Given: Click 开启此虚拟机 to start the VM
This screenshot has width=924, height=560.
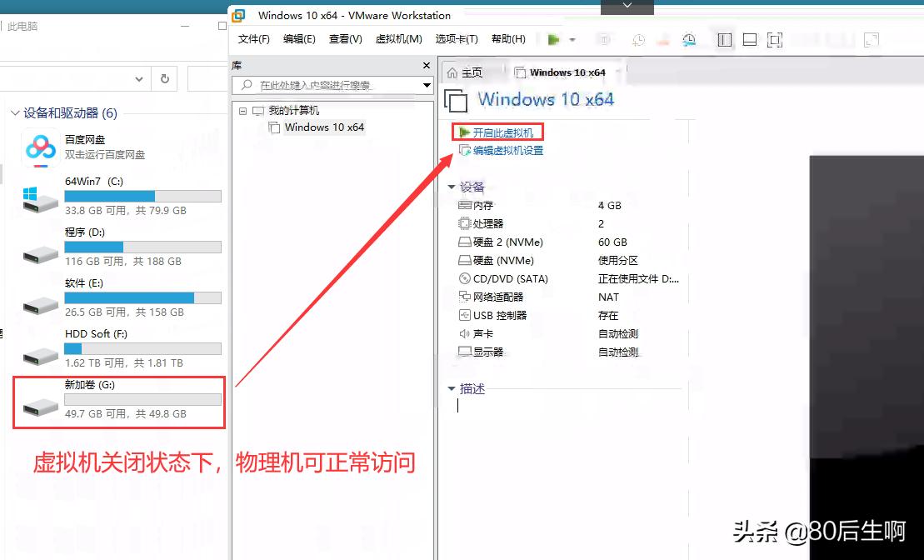Looking at the screenshot, I should 503,131.
